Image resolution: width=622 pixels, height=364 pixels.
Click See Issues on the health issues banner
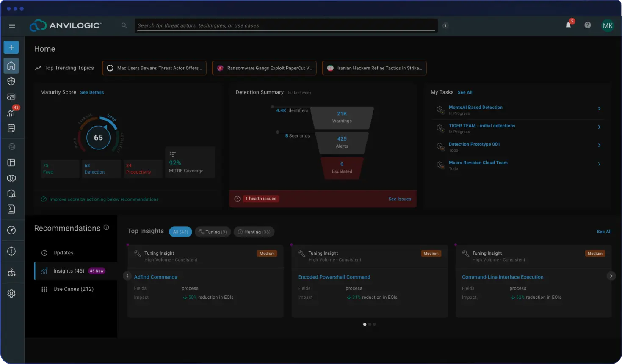(x=399, y=199)
